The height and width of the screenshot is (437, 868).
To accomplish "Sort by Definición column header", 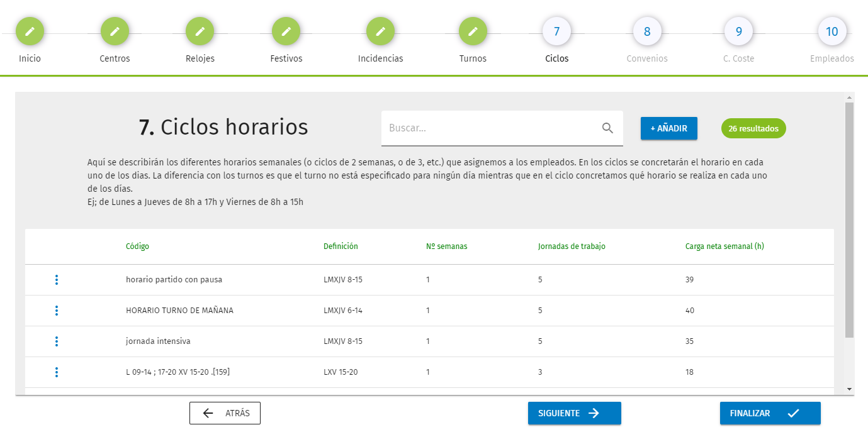I will pyautogui.click(x=341, y=246).
